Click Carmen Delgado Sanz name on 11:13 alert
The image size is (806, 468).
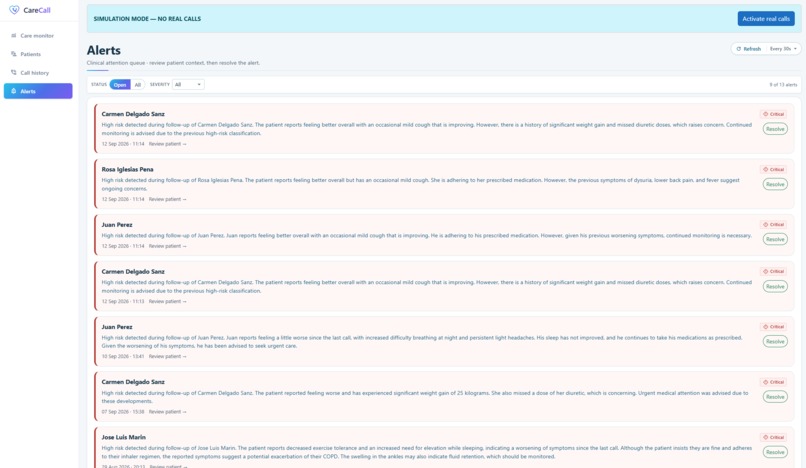133,272
